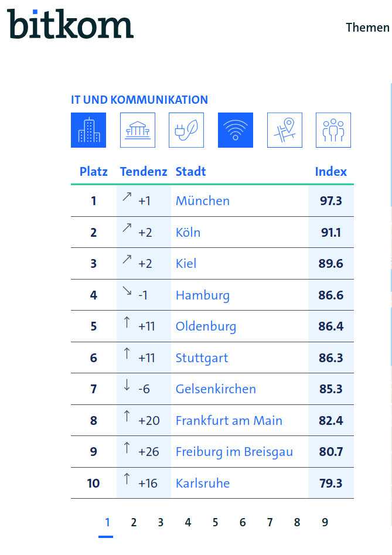The width and height of the screenshot is (392, 555).
Task: Select the government building category icon
Action: [x=138, y=130]
